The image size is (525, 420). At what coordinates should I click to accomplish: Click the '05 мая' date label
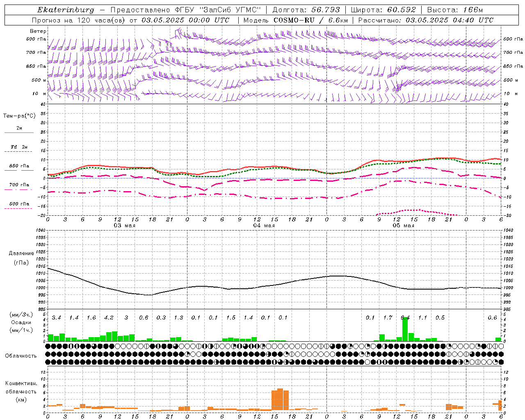coord(403,226)
